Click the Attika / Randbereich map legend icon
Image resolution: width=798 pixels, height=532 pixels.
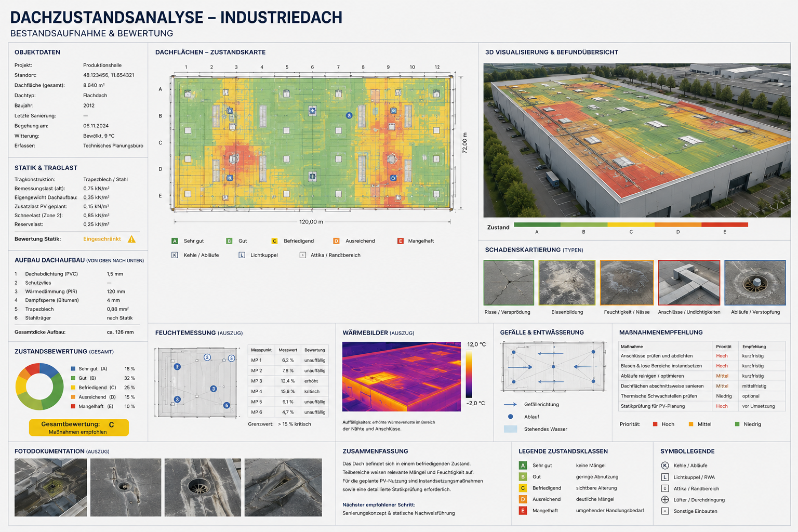tap(303, 255)
